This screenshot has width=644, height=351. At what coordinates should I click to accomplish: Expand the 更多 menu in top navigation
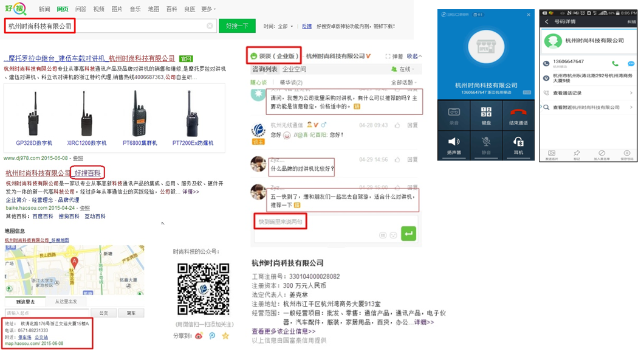click(x=209, y=9)
